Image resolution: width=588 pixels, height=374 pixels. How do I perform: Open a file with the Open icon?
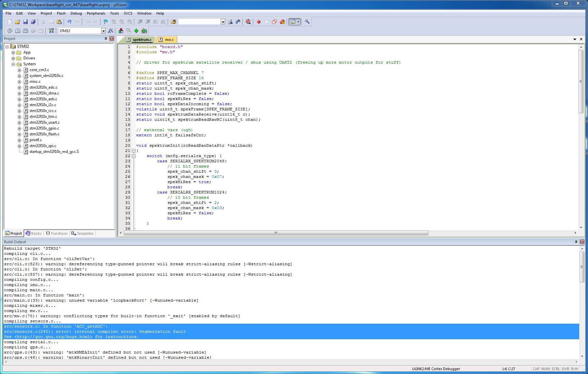point(18,22)
